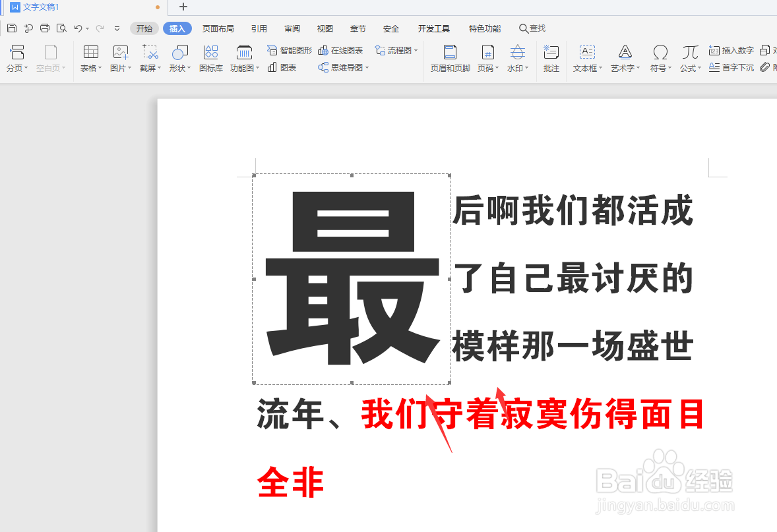Click the 查找 search box
This screenshot has width=777, height=532.
(x=532, y=29)
